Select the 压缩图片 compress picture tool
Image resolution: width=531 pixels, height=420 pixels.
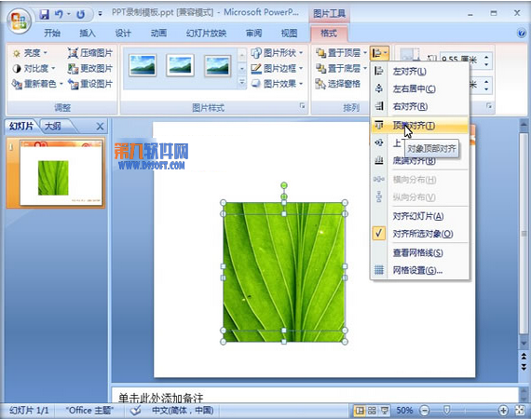89,53
